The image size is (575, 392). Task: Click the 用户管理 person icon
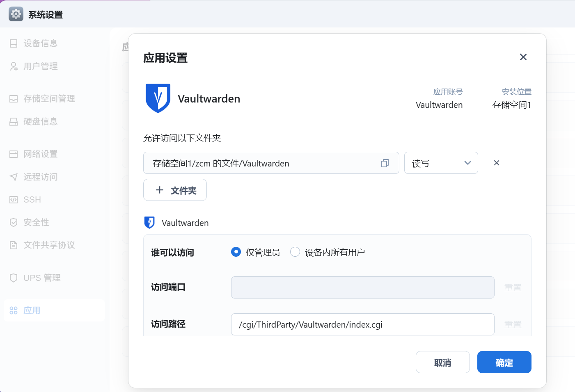14,66
